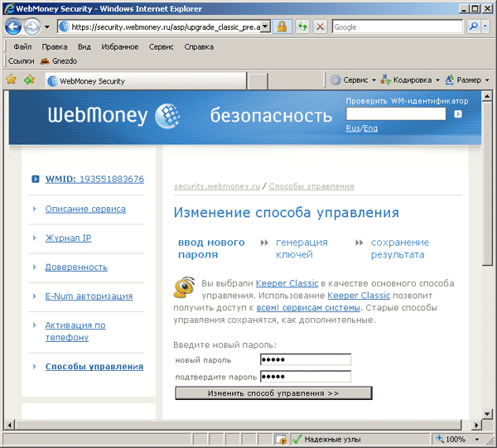This screenshot has width=497, height=448.
Task: Click inside the address bar URL field
Action: click(x=164, y=27)
